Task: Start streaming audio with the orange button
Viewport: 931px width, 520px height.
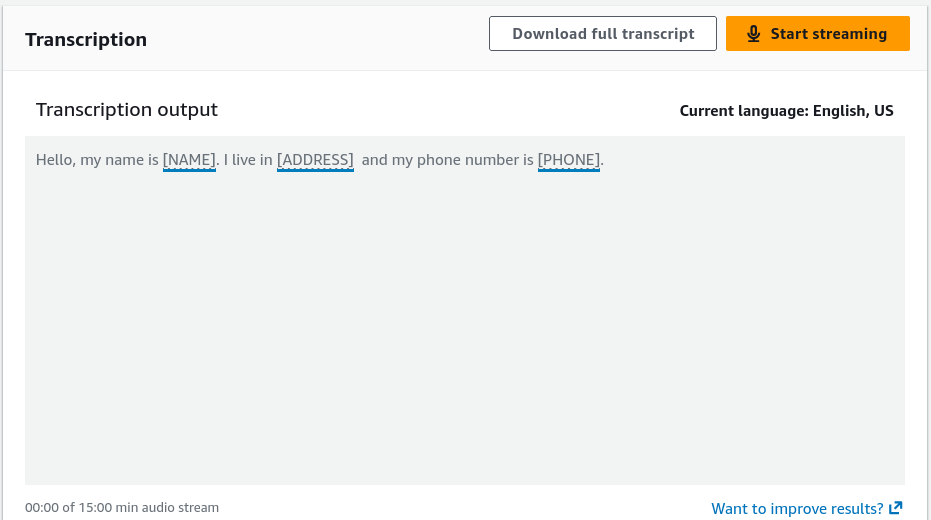Action: point(818,34)
